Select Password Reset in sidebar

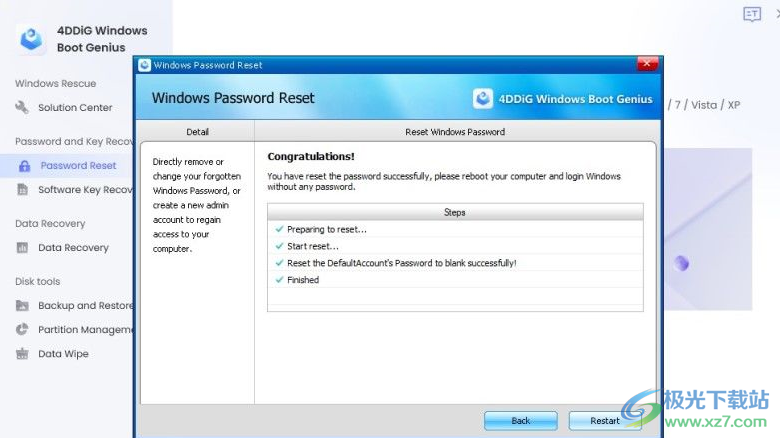(x=78, y=165)
